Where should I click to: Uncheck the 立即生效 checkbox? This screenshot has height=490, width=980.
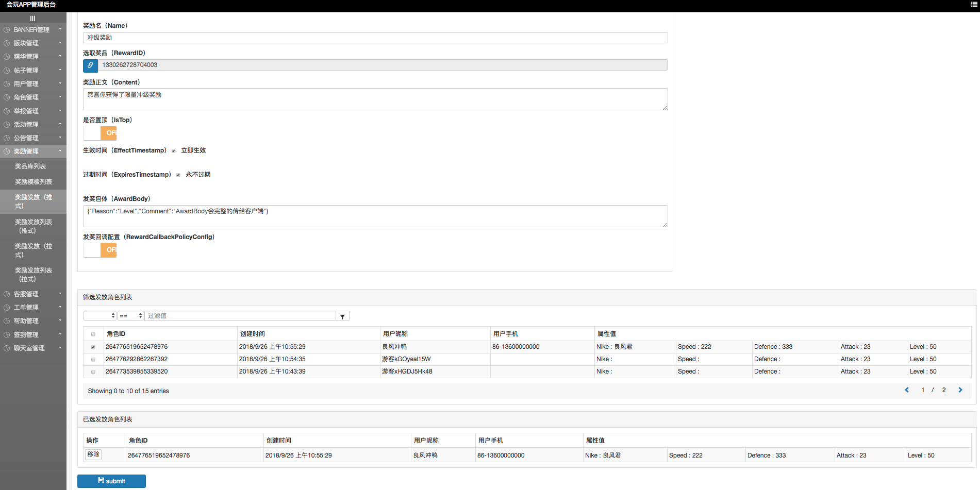coord(174,151)
